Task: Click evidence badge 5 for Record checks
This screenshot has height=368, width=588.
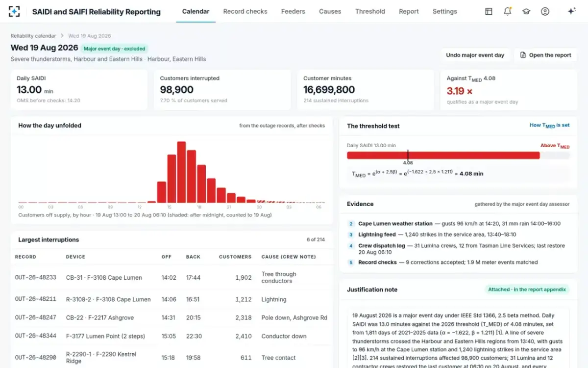Action: (351, 263)
